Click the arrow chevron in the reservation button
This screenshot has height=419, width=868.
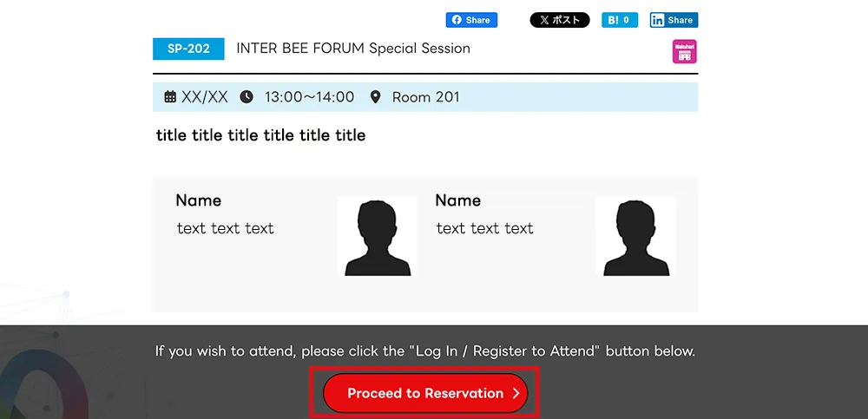[516, 393]
